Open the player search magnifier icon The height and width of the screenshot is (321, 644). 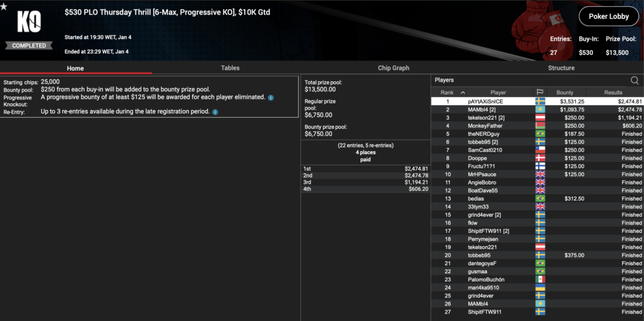coord(635,80)
